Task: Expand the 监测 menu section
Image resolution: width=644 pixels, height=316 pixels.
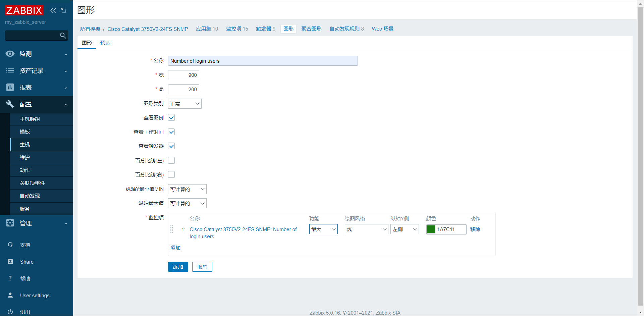Action: coord(37,54)
